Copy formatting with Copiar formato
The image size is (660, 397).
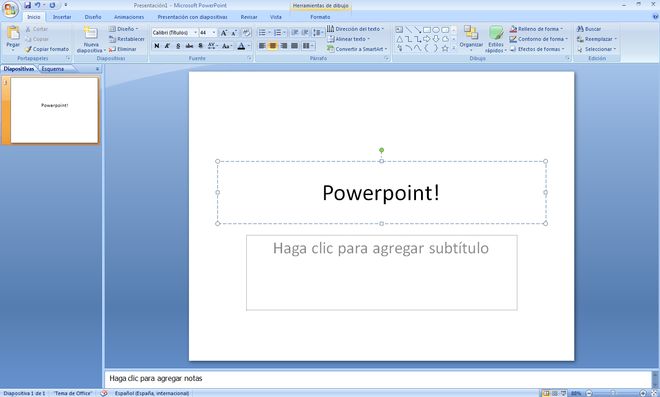[x=47, y=49]
